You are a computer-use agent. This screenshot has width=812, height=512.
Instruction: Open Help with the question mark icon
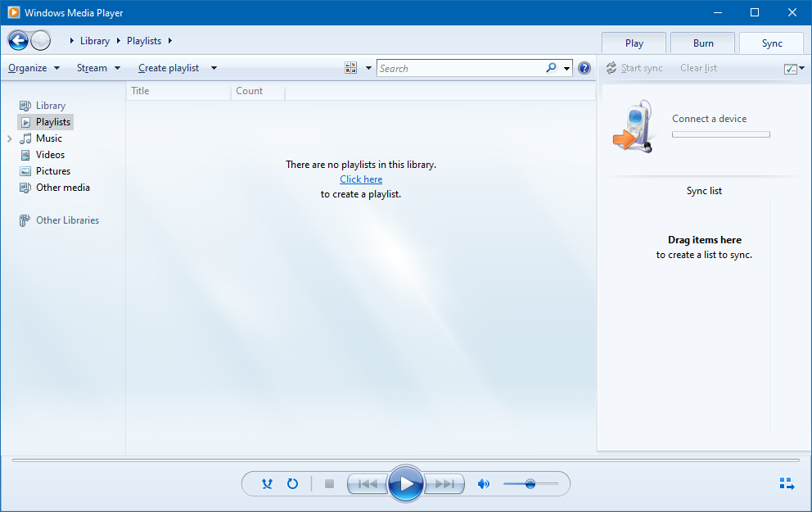click(584, 68)
